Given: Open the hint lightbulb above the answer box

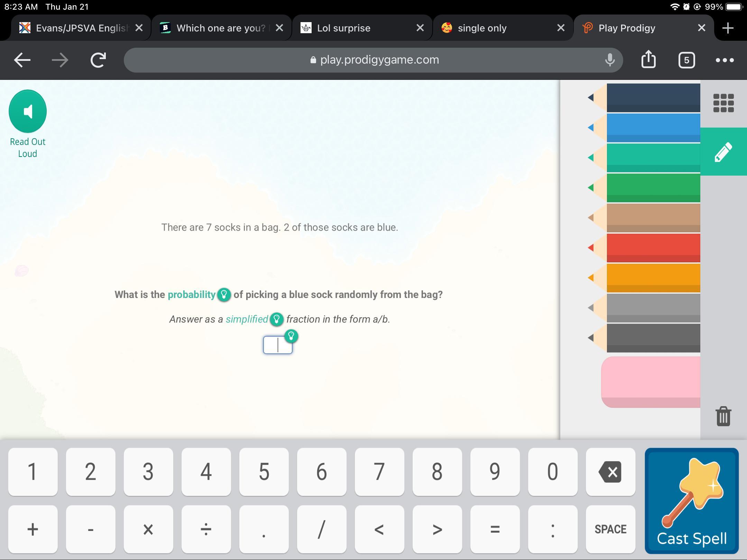Looking at the screenshot, I should pos(291,336).
